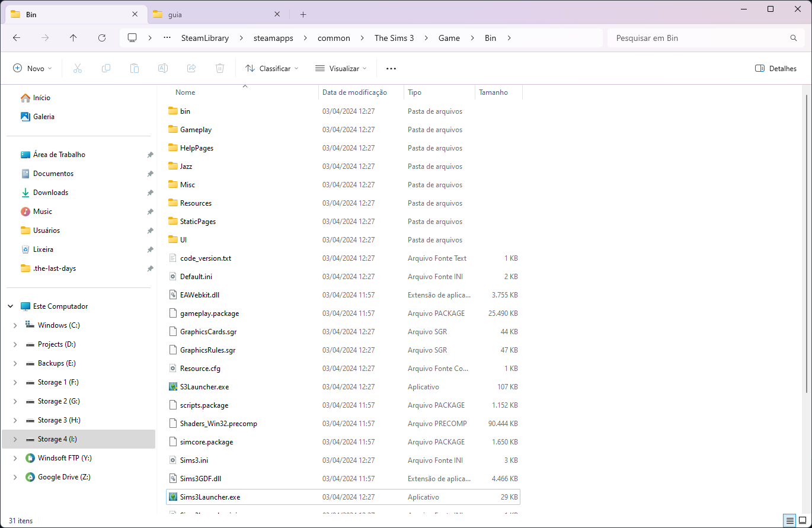Click the Paste icon in the toolbar
This screenshot has width=812, height=528.
click(x=135, y=68)
